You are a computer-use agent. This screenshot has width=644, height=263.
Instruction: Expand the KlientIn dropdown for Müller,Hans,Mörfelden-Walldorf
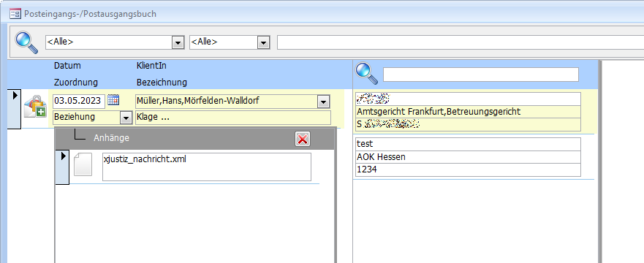click(x=324, y=102)
